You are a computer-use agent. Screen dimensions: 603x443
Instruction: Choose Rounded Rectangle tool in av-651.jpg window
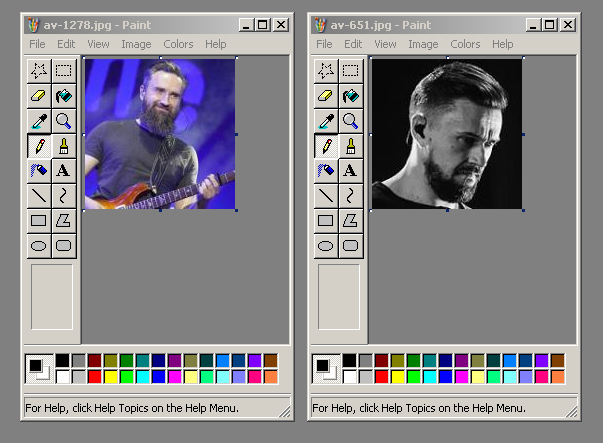pos(351,246)
